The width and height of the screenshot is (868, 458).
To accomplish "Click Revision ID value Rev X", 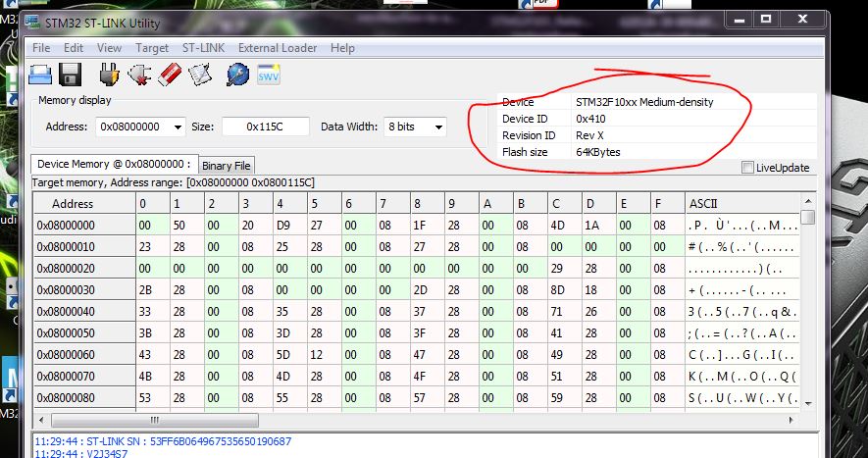I will point(589,135).
